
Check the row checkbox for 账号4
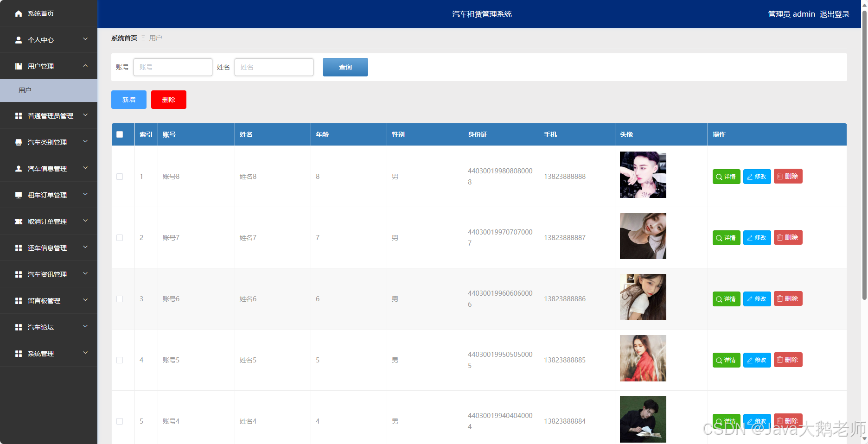120,421
